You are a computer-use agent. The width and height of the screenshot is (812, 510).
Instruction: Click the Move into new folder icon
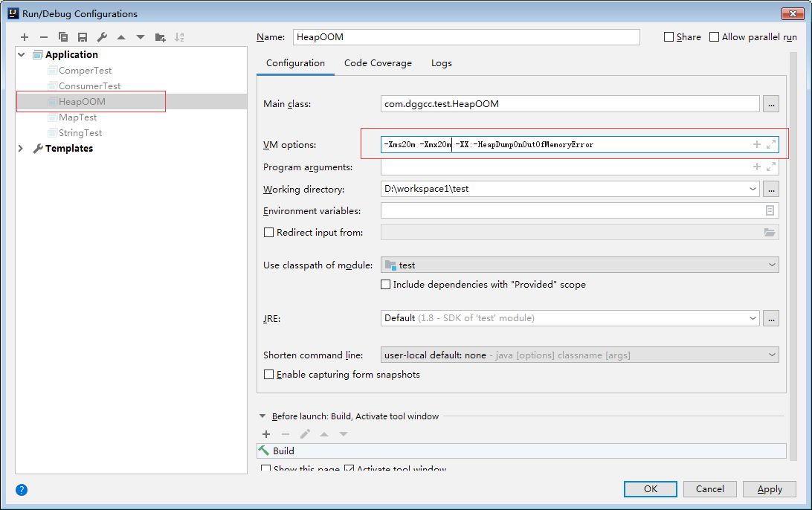[x=160, y=37]
